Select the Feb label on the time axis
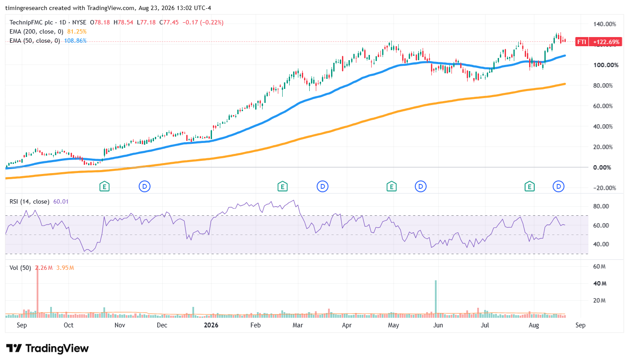629x364 pixels. point(255,325)
